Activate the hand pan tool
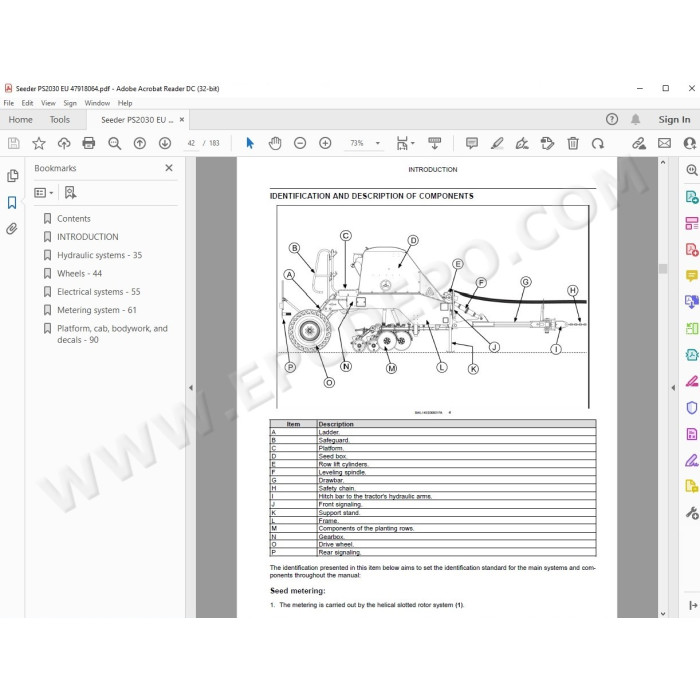 (275, 143)
